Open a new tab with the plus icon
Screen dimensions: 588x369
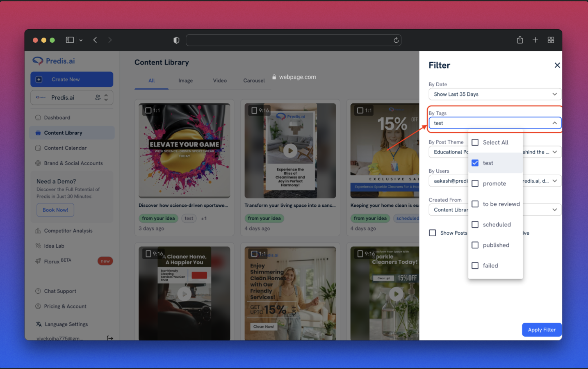pyautogui.click(x=535, y=40)
